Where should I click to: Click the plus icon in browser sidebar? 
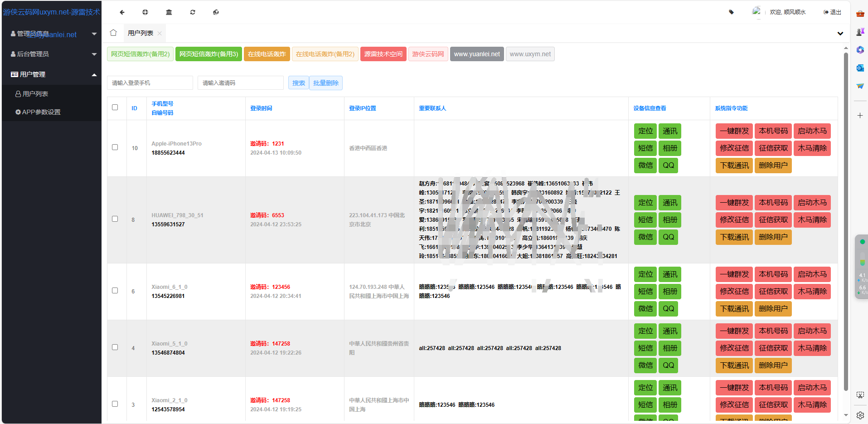pos(860,116)
